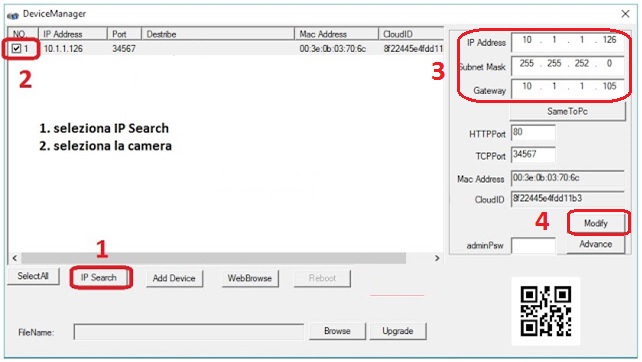Screen dimensions: 642x362
Task: Click the DeviceManager title bar icon
Action: pyautogui.click(x=13, y=16)
